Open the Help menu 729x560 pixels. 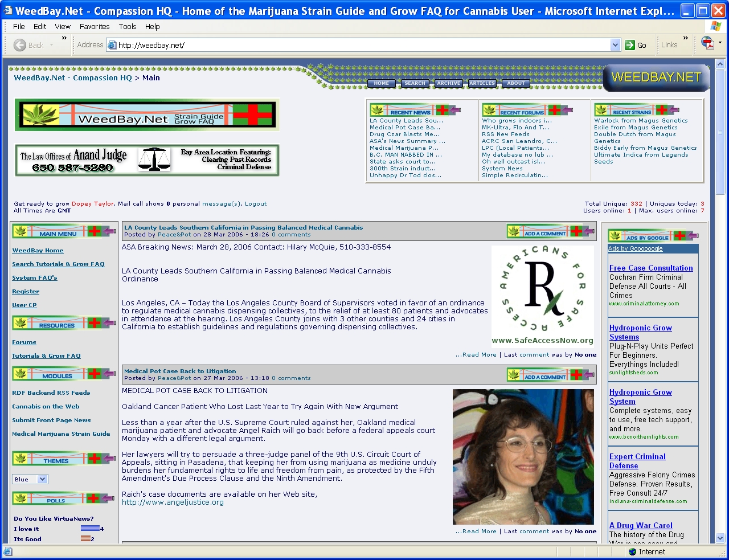coord(152,26)
